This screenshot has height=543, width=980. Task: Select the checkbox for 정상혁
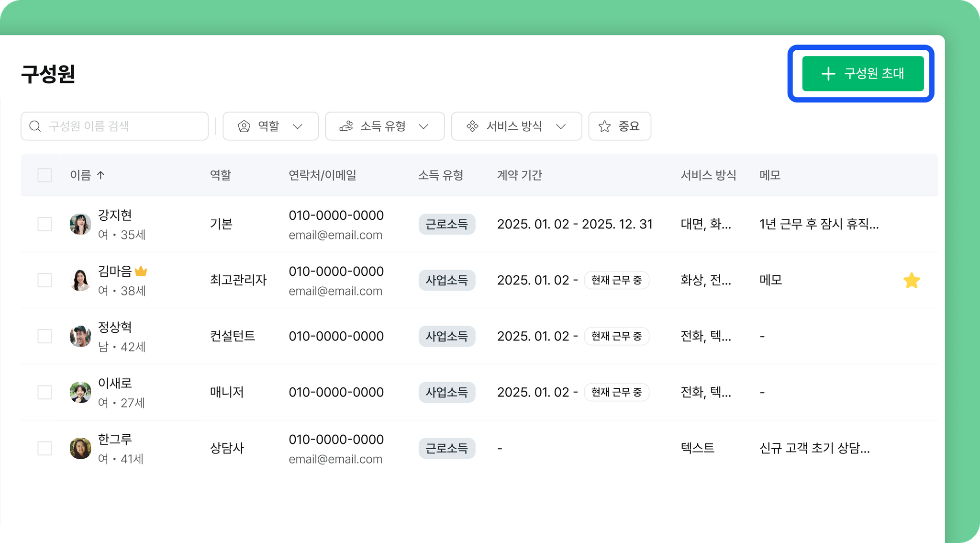(x=45, y=336)
